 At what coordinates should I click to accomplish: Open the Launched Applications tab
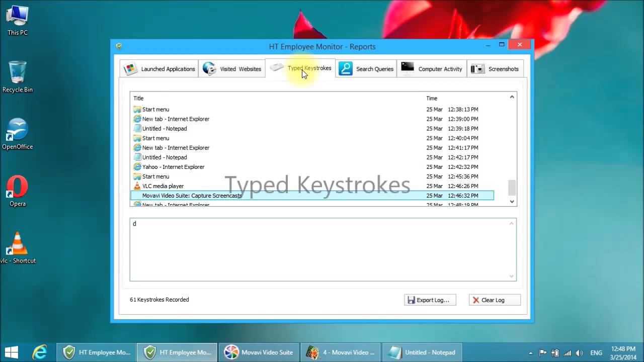(159, 69)
